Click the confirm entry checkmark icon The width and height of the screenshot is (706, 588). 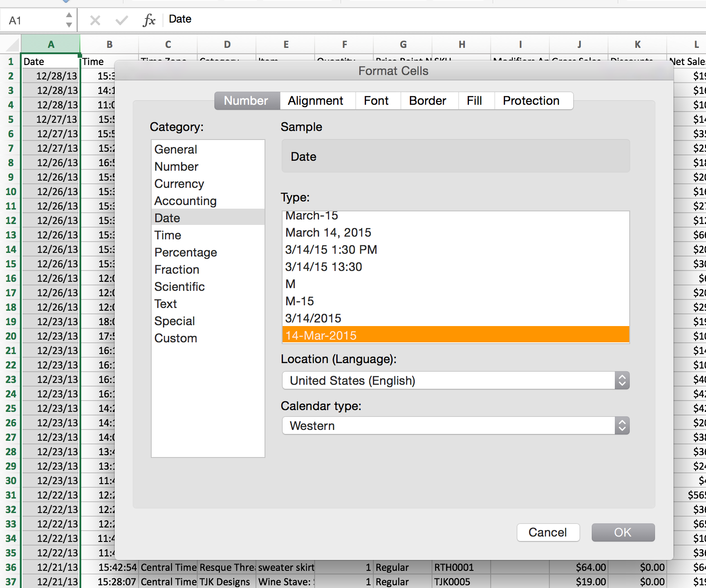(x=121, y=20)
